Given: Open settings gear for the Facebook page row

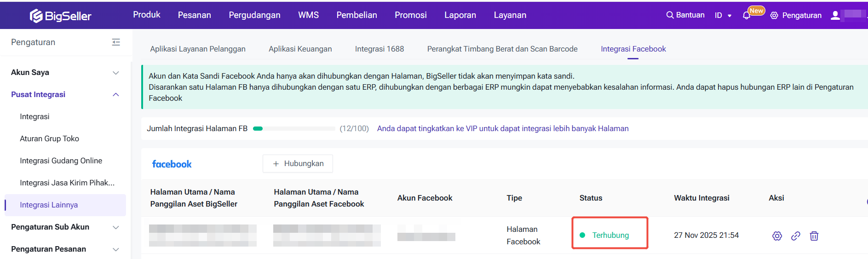Looking at the screenshot, I should (x=777, y=236).
